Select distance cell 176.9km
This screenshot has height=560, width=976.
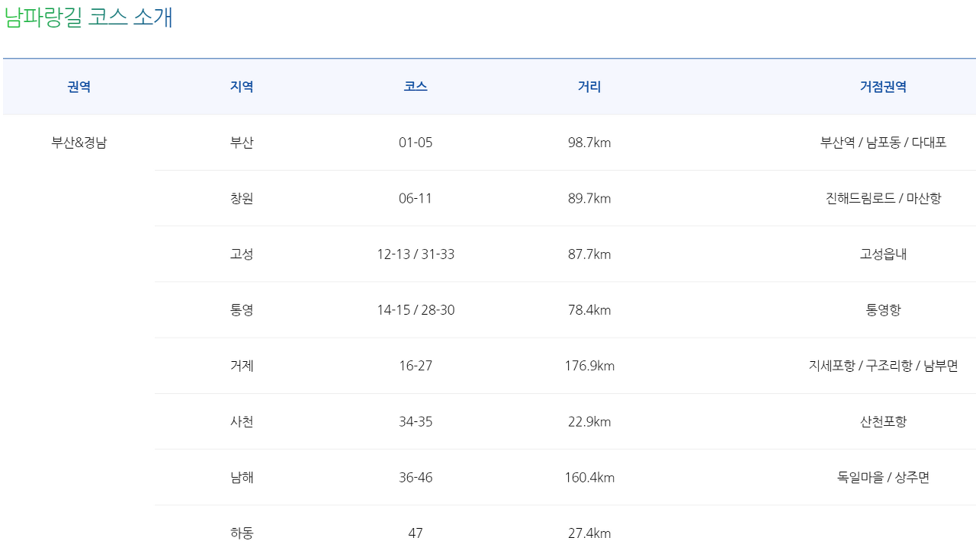coord(589,366)
